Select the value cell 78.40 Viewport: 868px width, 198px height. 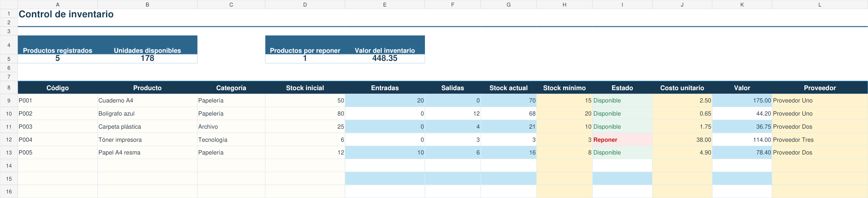click(x=742, y=153)
